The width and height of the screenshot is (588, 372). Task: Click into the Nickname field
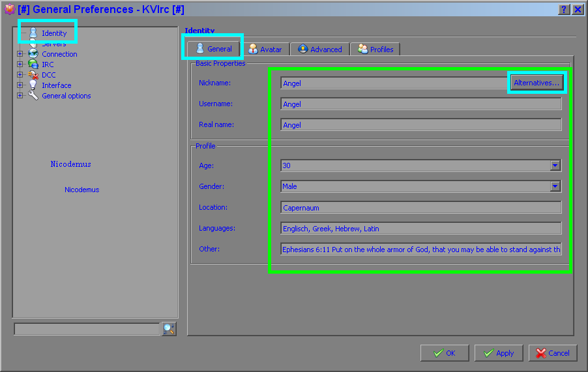(394, 83)
